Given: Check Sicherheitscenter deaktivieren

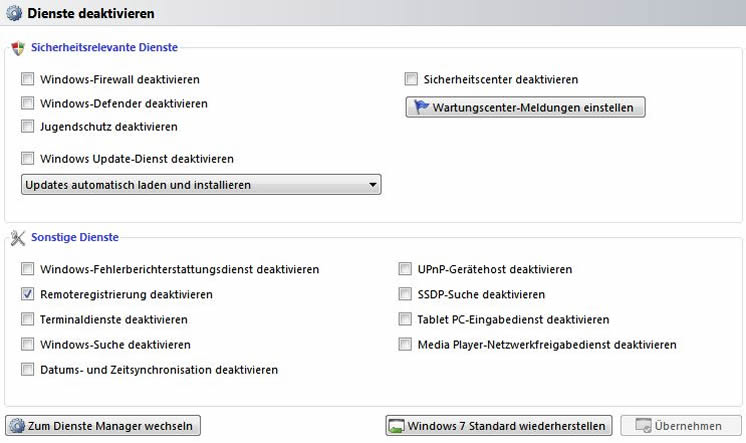Looking at the screenshot, I should point(411,79).
